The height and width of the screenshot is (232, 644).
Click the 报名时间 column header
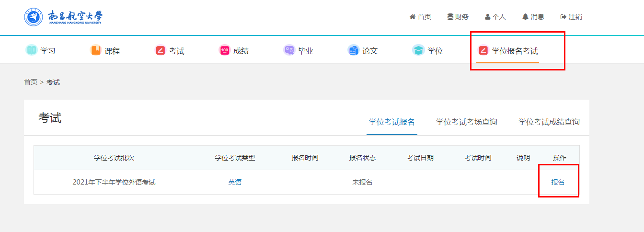[x=305, y=158]
